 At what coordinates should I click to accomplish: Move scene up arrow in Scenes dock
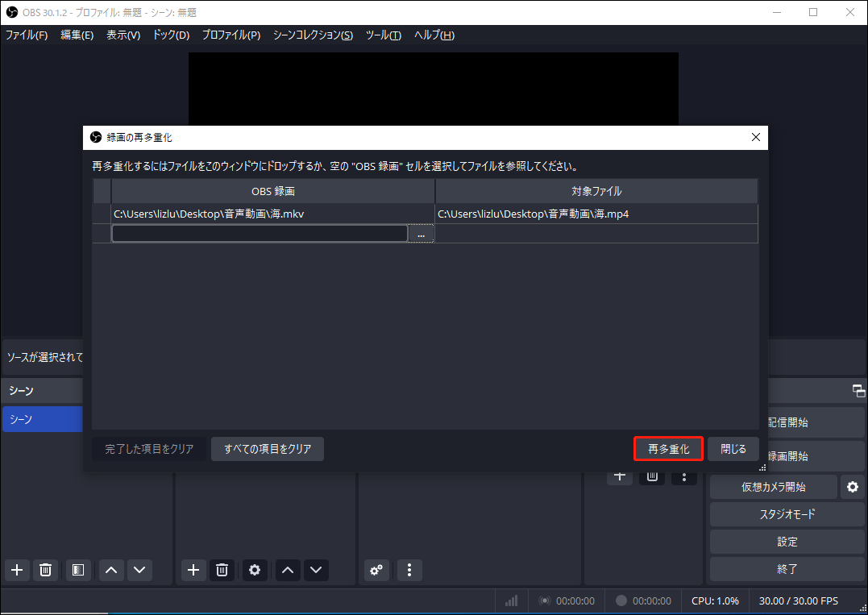coord(111,570)
